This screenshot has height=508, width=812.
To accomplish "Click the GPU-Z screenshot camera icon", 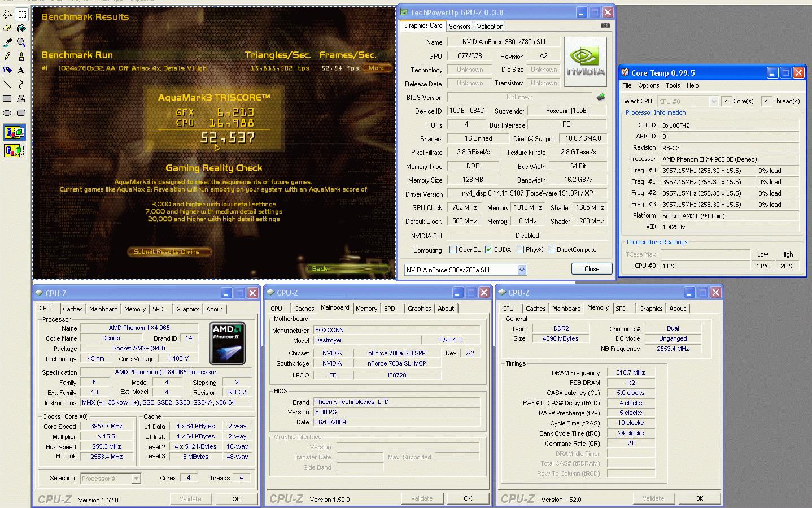I will (605, 25).
